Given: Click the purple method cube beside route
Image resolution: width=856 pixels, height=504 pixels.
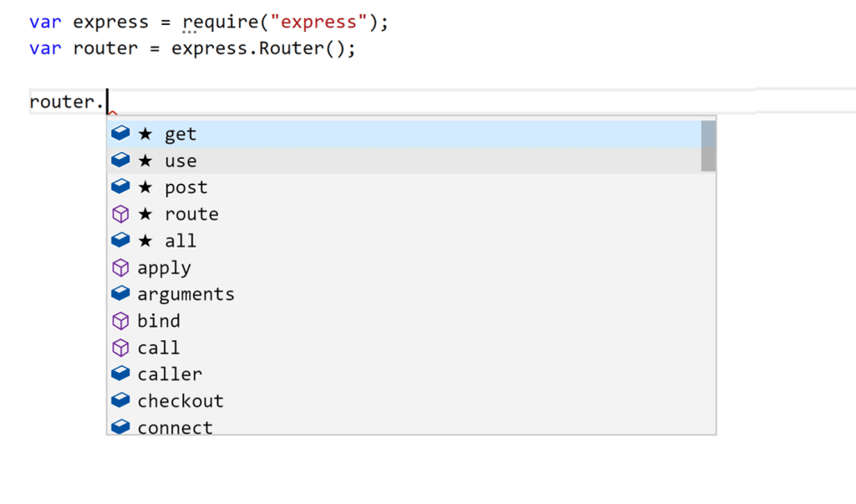Looking at the screenshot, I should pyautogui.click(x=121, y=214).
